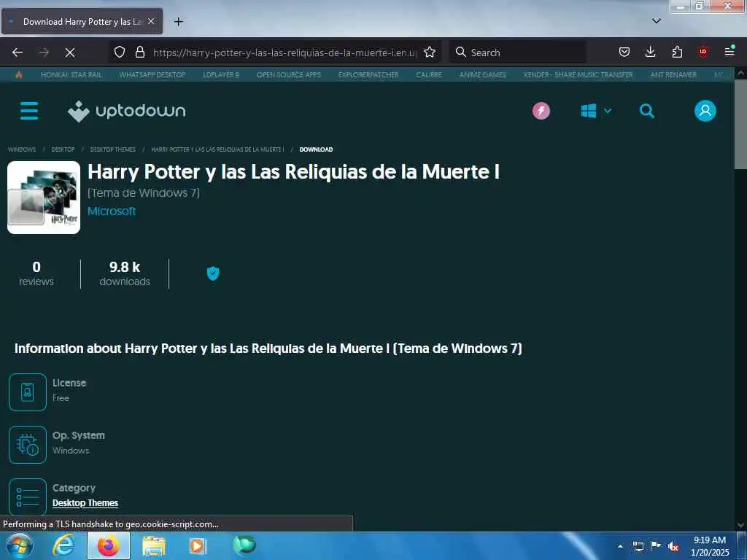
Task: Click the License certificate icon
Action: (28, 392)
